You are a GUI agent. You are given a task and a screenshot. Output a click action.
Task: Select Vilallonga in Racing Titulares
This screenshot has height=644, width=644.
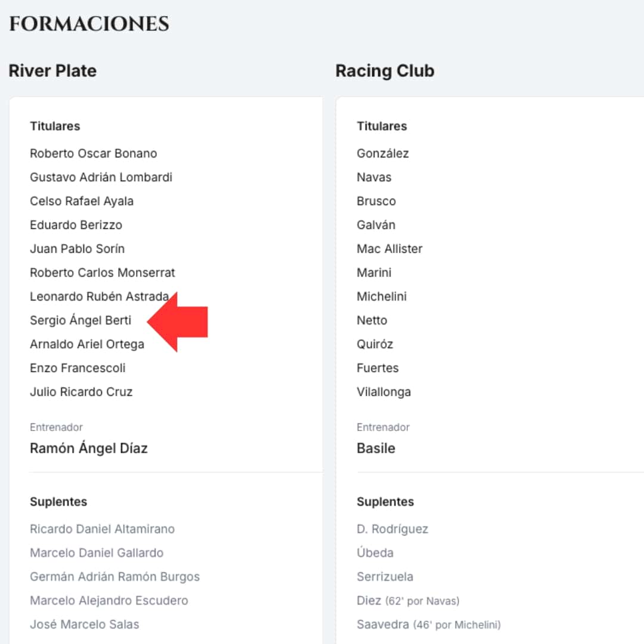(x=383, y=392)
